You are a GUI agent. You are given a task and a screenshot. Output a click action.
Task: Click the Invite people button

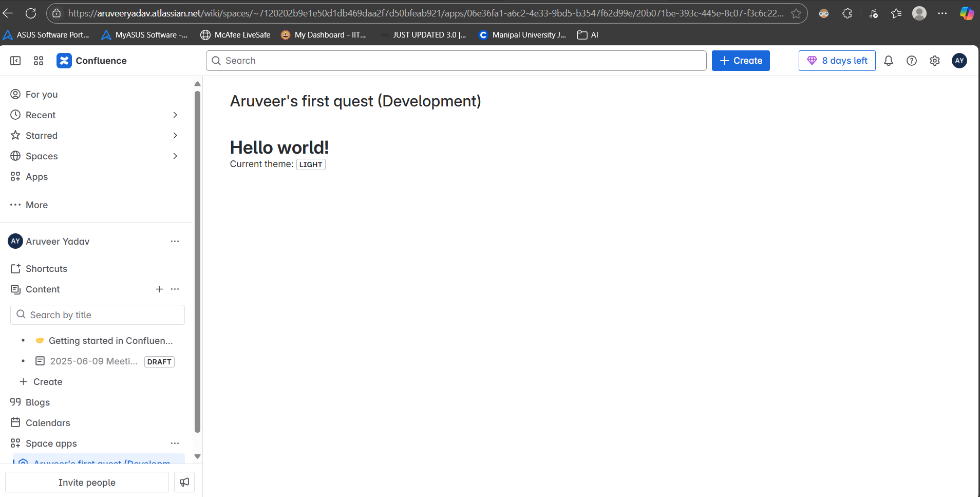pyautogui.click(x=86, y=482)
